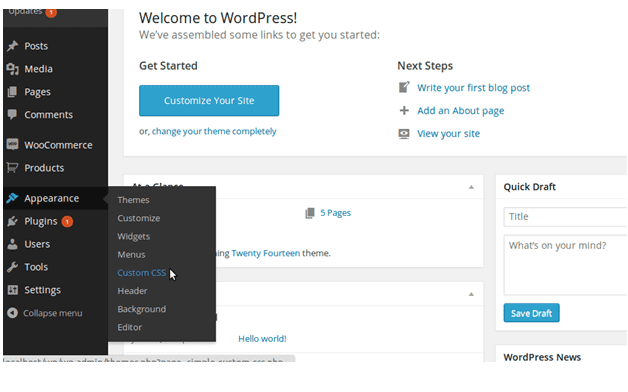Click the Plugins plug icon

pyautogui.click(x=12, y=221)
